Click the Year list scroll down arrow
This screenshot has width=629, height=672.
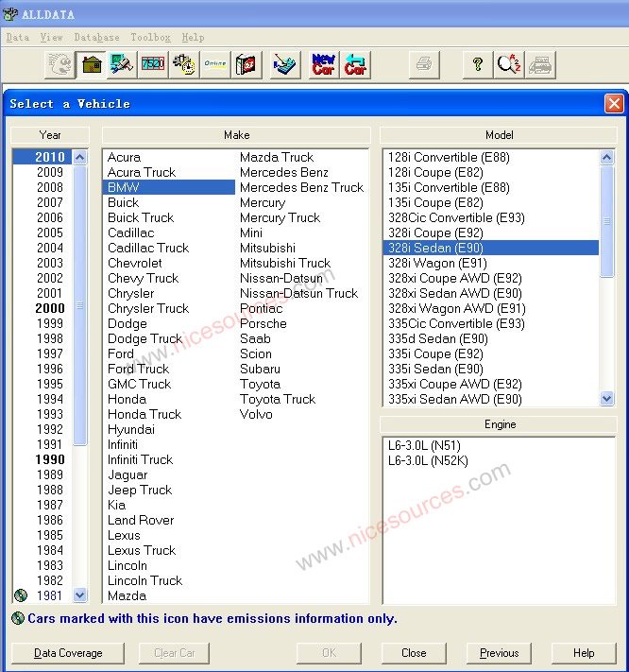point(79,594)
